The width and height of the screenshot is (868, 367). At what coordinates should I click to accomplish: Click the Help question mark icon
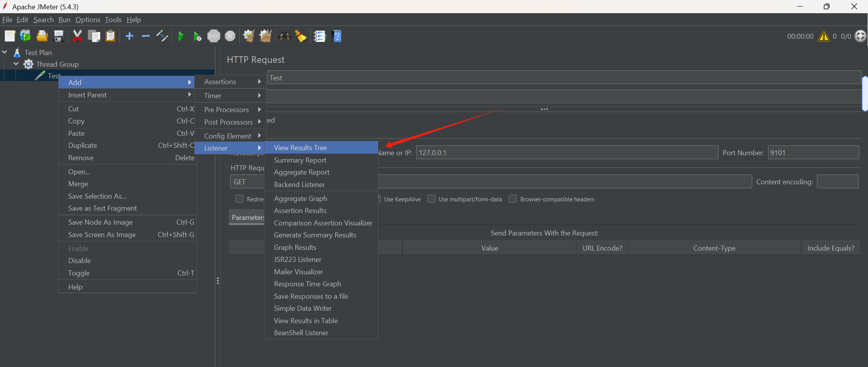click(337, 36)
